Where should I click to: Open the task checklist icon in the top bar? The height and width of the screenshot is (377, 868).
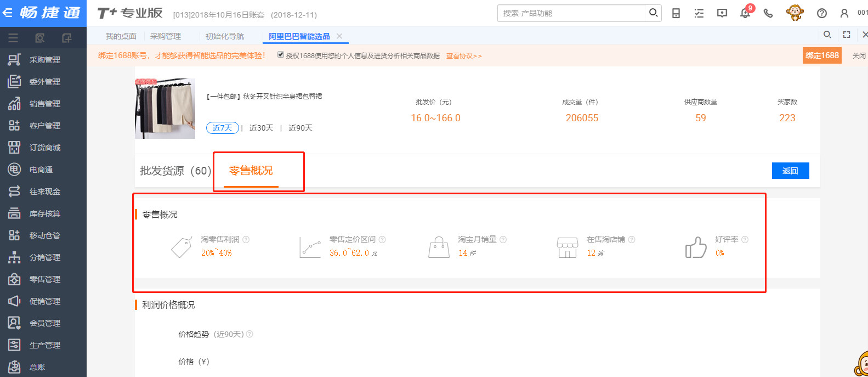coord(699,13)
